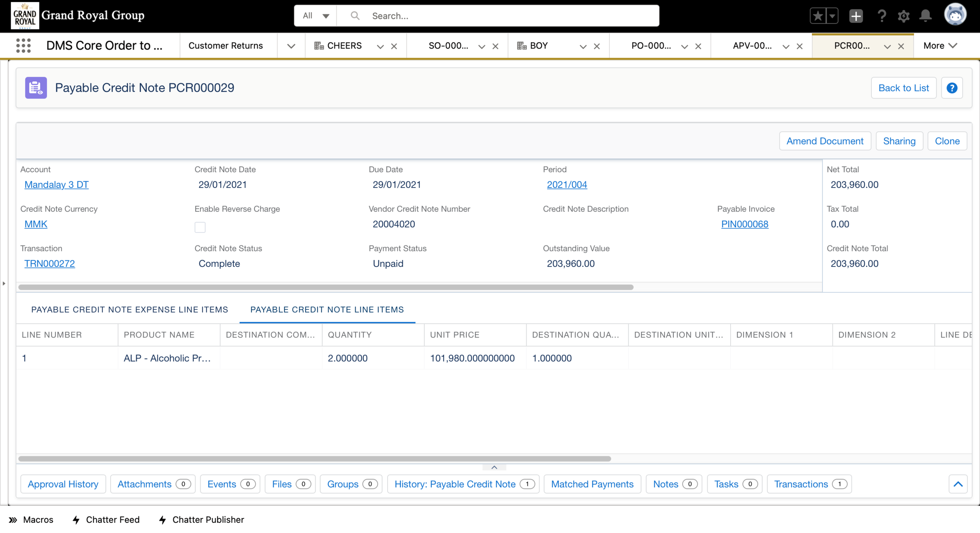The height and width of the screenshot is (533, 980).
Task: Click the Amend Document button
Action: pos(824,141)
